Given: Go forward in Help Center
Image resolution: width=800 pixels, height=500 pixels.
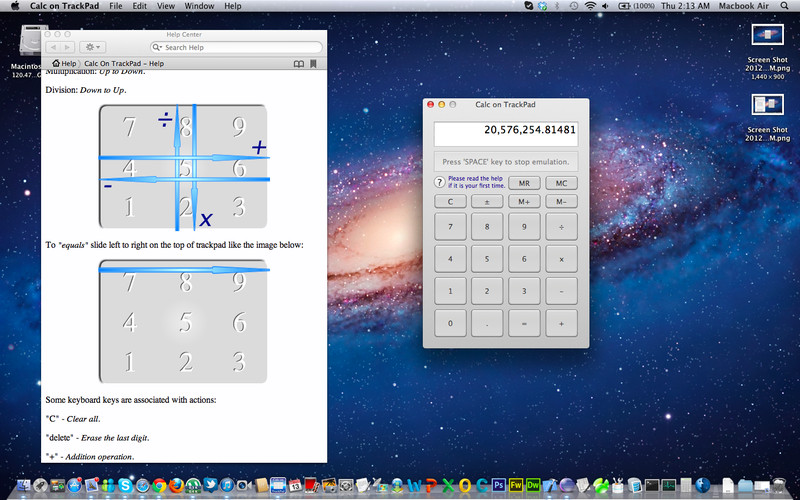Looking at the screenshot, I should (x=67, y=47).
